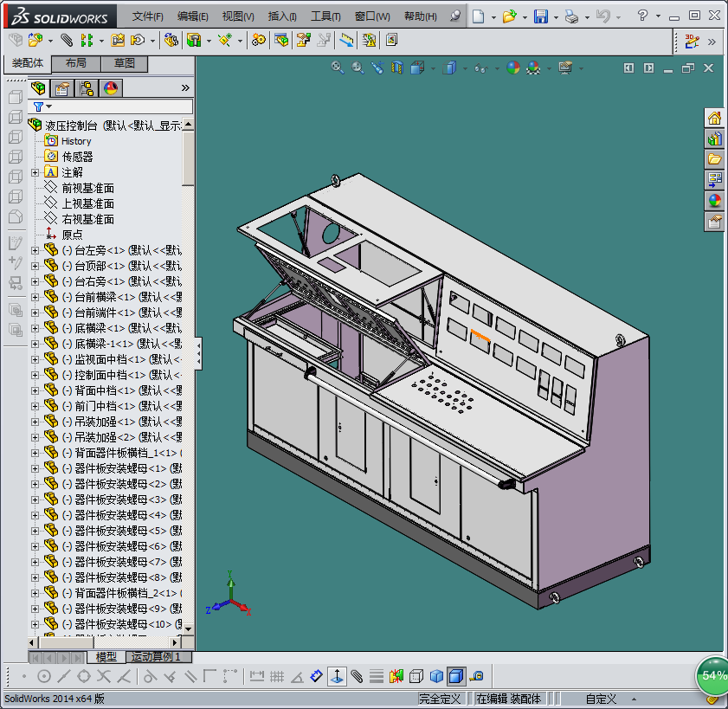
Task: Click the zoom to fit magnifier icon
Action: (x=338, y=68)
